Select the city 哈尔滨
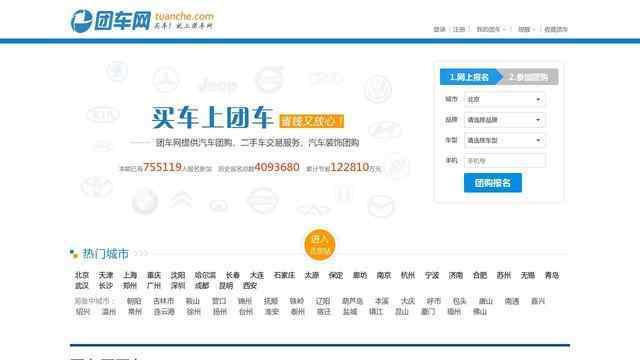This screenshot has width=640, height=360. coord(205,276)
